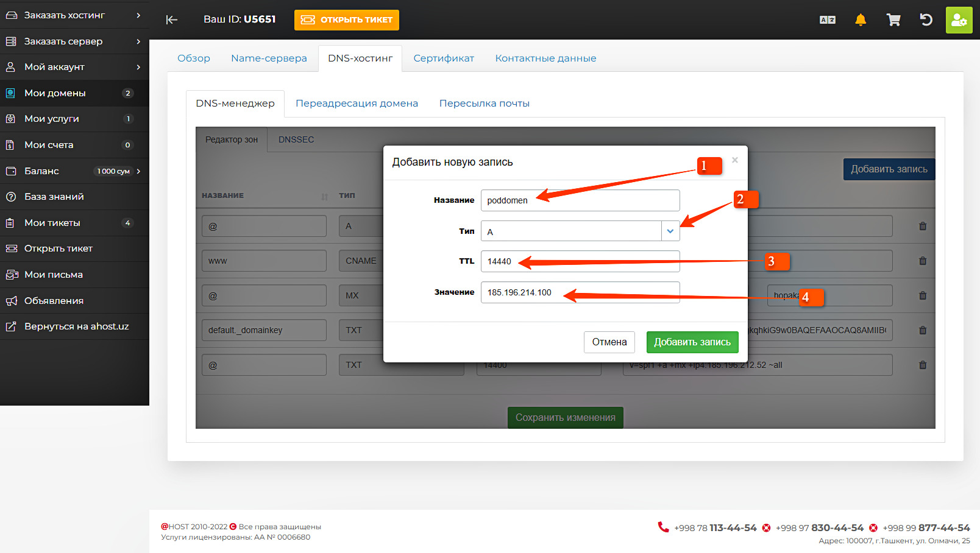Expand Заказать сервер sidebar menu

[74, 41]
